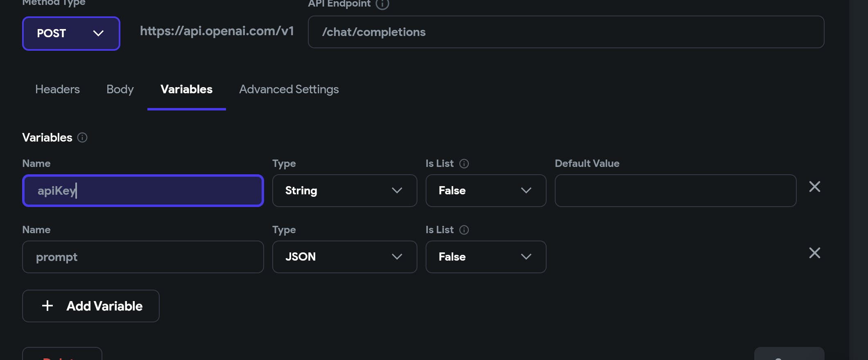
Task: Open the String type dropdown for apiKey
Action: (344, 191)
